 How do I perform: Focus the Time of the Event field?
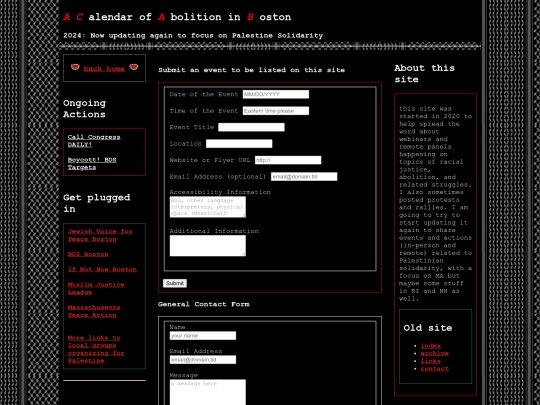[276, 111]
